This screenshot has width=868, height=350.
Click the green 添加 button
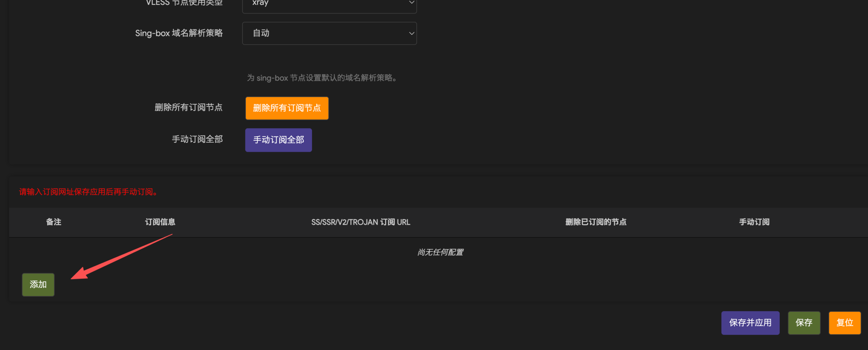[38, 284]
